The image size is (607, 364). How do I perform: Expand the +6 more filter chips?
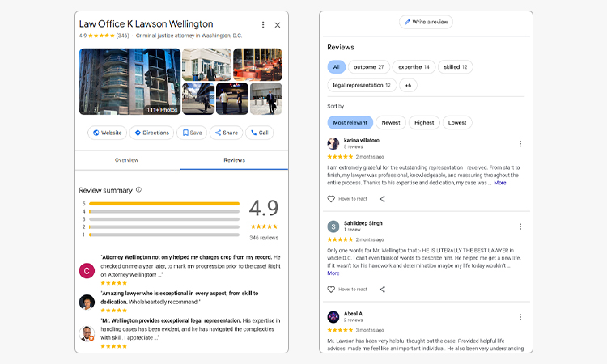click(x=408, y=85)
